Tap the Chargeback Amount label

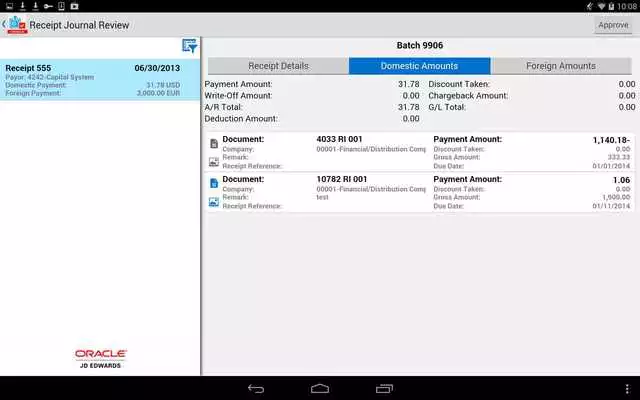[468, 96]
